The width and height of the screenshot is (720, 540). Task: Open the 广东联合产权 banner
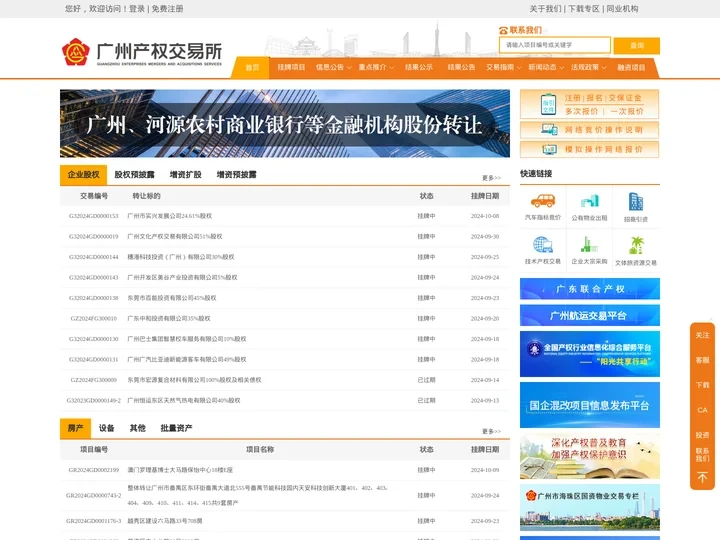590,289
